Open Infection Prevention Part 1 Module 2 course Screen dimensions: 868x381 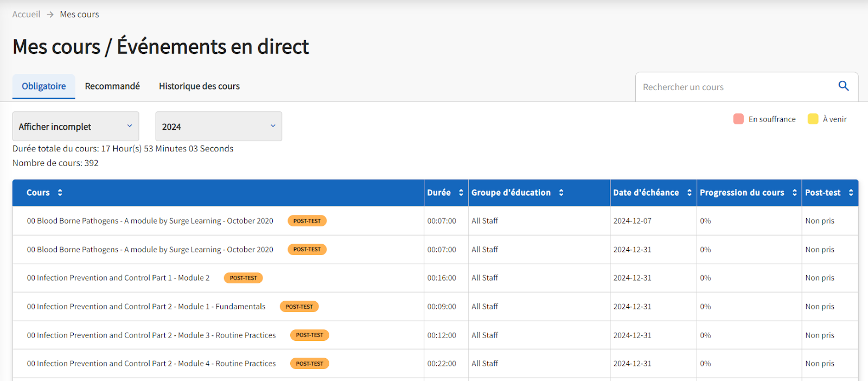tap(118, 278)
